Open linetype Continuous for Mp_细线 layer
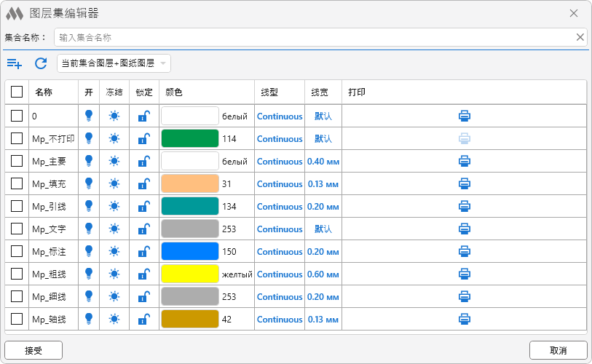The image size is (592, 364). click(279, 296)
